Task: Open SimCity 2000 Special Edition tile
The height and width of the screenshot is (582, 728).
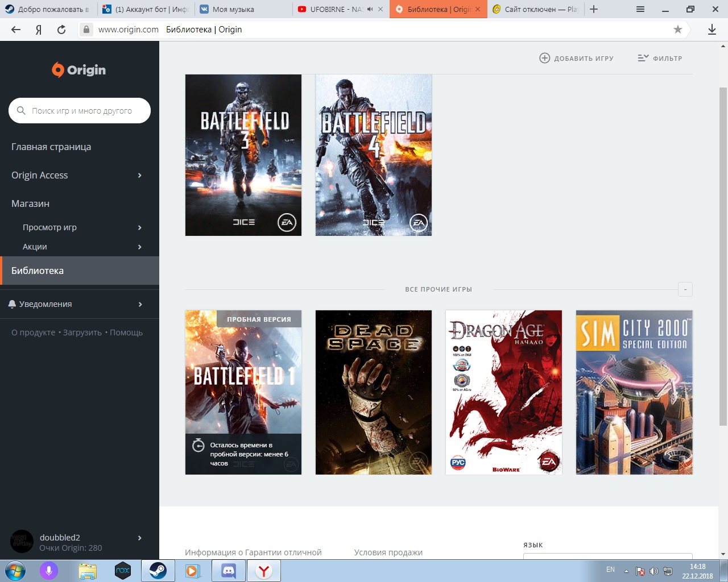Action: [634, 392]
